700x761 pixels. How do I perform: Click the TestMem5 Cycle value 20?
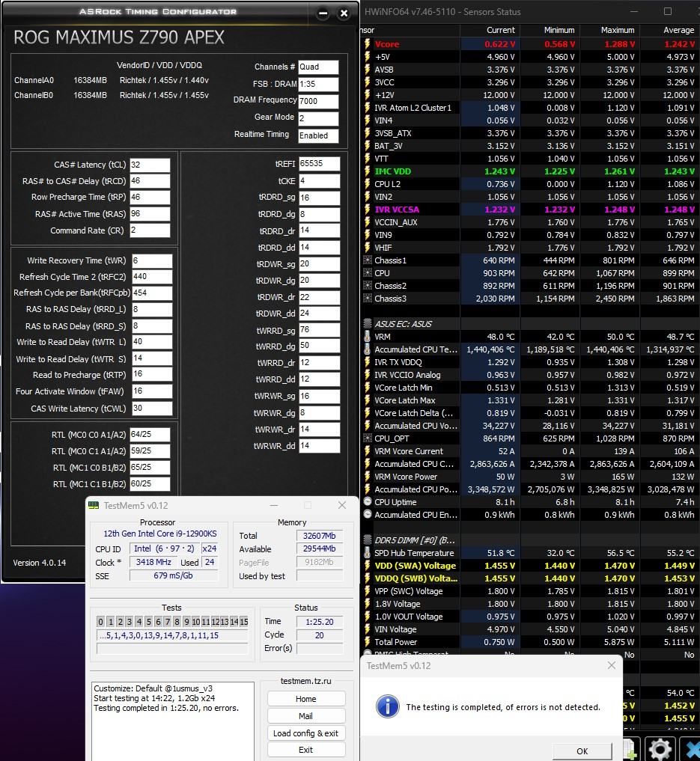click(320, 635)
